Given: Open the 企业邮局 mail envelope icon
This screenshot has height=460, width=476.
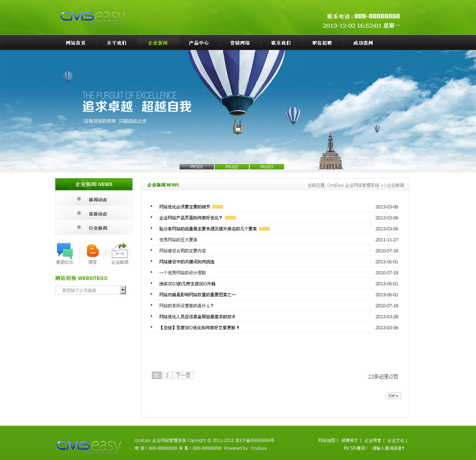Looking at the screenshot, I should click(119, 250).
